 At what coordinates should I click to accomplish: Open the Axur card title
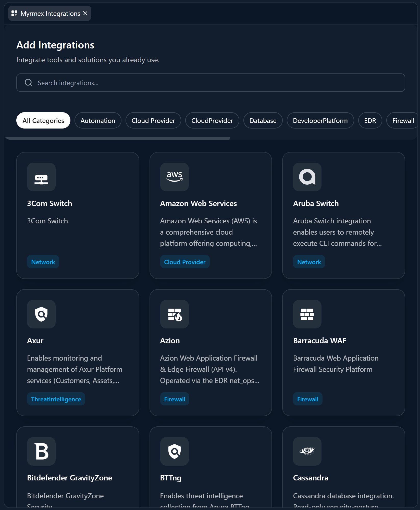coord(35,341)
